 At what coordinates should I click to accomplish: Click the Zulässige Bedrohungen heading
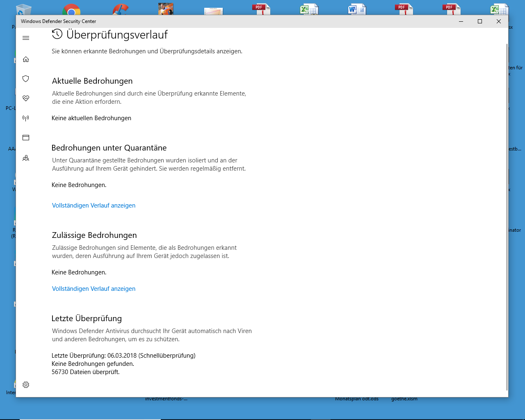pos(94,235)
